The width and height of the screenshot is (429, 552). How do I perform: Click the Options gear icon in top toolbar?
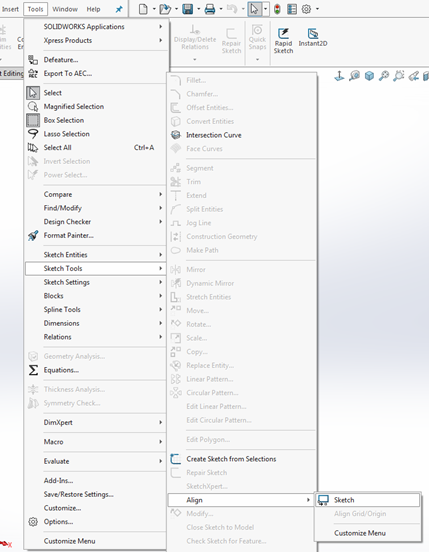(x=307, y=9)
